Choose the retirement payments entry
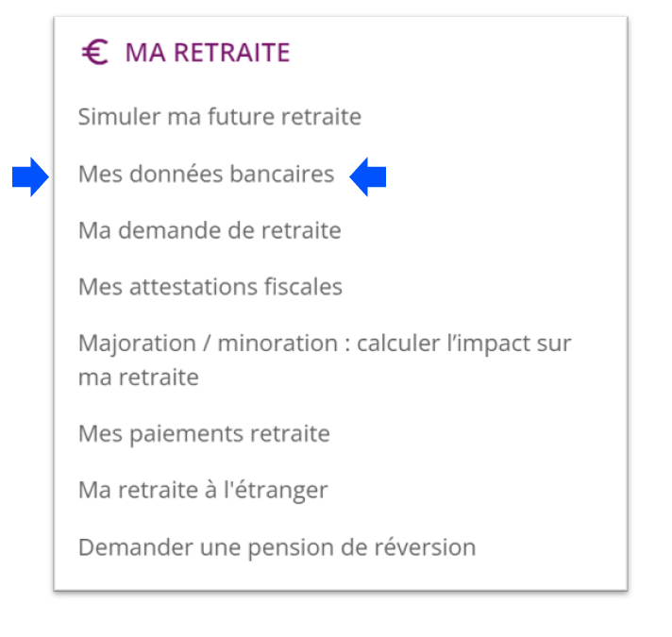Screen dimensions: 672x637 204,434
